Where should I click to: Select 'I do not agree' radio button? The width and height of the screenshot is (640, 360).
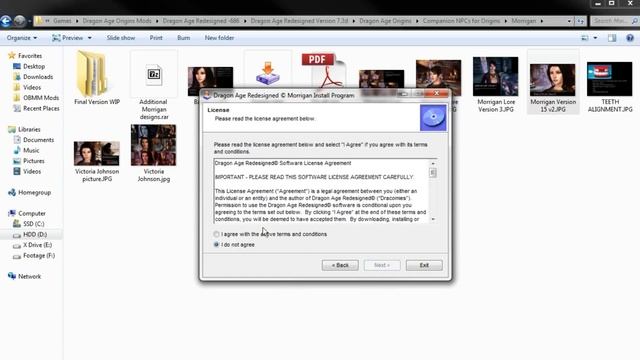(216, 244)
